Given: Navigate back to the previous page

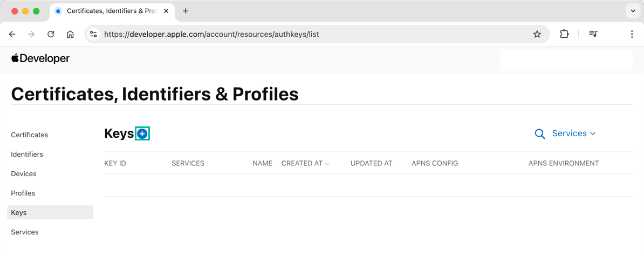Looking at the screenshot, I should (x=12, y=34).
